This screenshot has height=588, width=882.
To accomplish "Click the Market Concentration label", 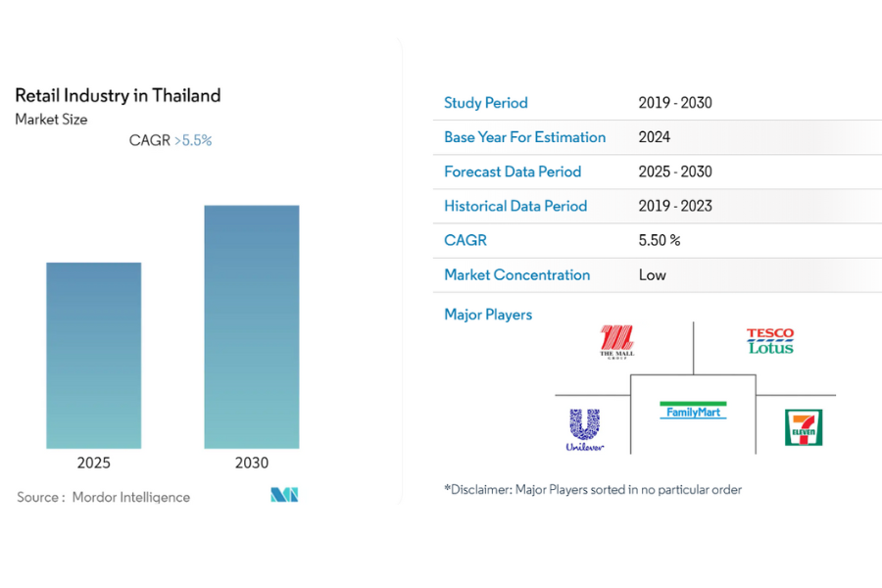I will 517,275.
